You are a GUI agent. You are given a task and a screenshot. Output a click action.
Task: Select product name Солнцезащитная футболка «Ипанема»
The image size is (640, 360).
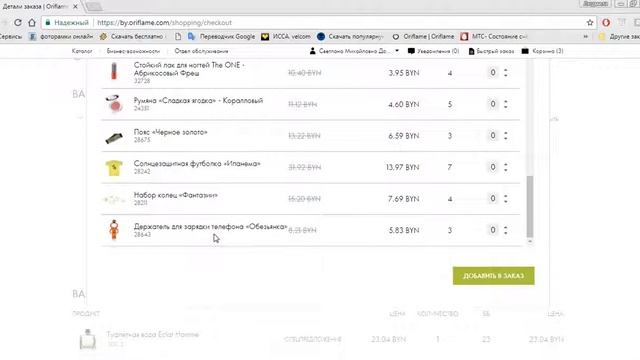197,163
